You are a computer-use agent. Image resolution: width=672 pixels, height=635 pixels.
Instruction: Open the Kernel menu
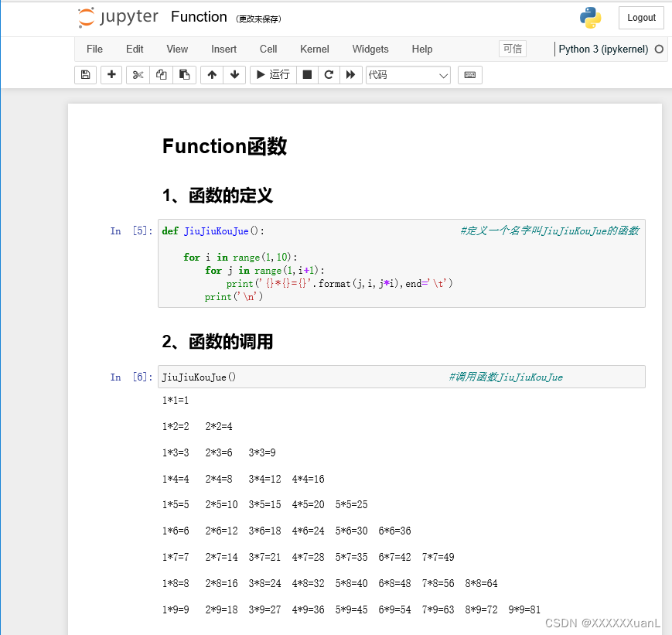[314, 49]
